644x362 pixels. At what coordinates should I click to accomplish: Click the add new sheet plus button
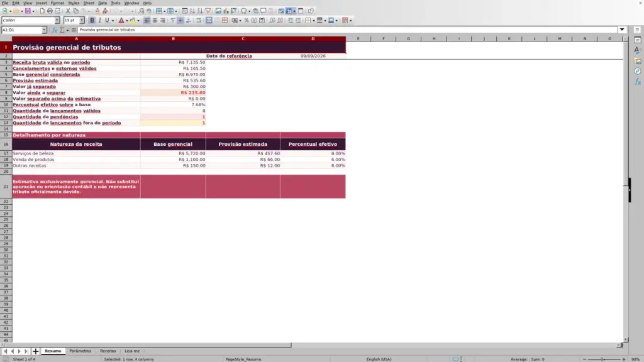pos(35,351)
